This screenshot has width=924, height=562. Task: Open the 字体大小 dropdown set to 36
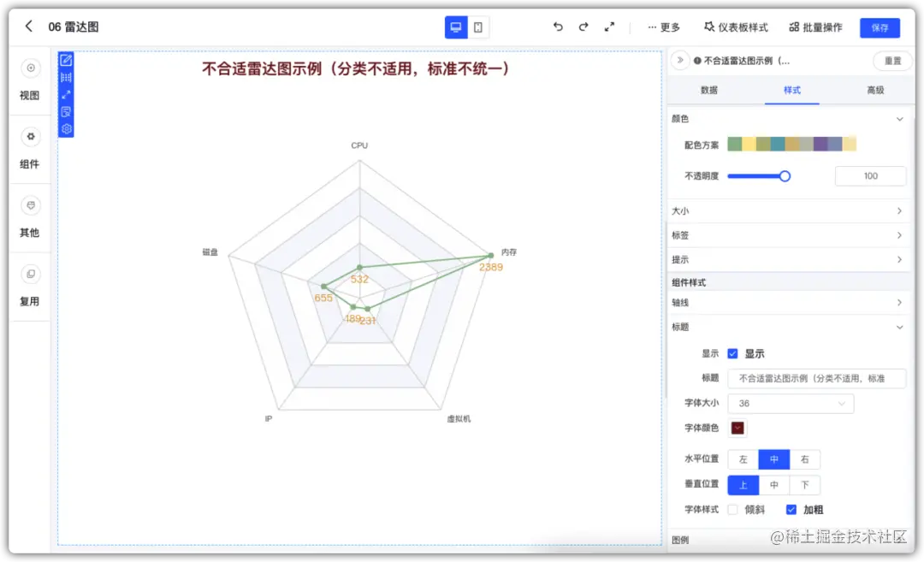pyautogui.click(x=790, y=403)
